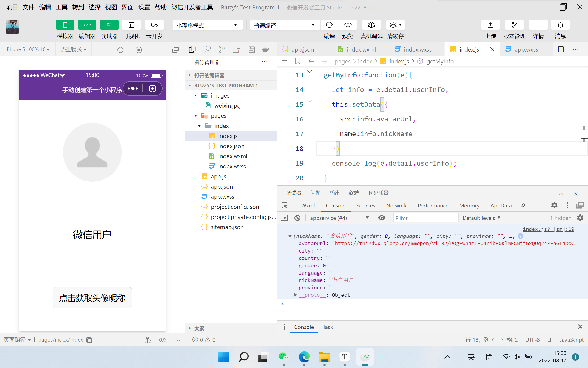Image resolution: width=588 pixels, height=368 pixels.
Task: Switch to the 终端 terminal tab
Action: [354, 193]
